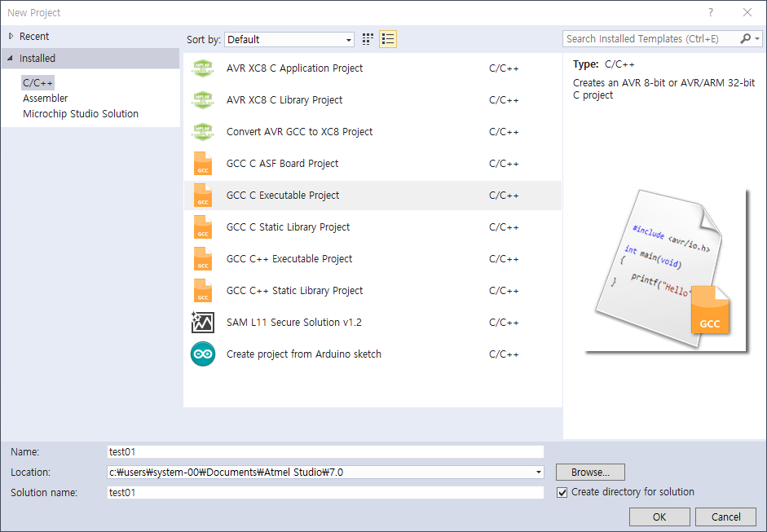Viewport: 767px width, 532px height.
Task: Click the Convert AVR GCC to XC8 icon
Action: tap(203, 131)
